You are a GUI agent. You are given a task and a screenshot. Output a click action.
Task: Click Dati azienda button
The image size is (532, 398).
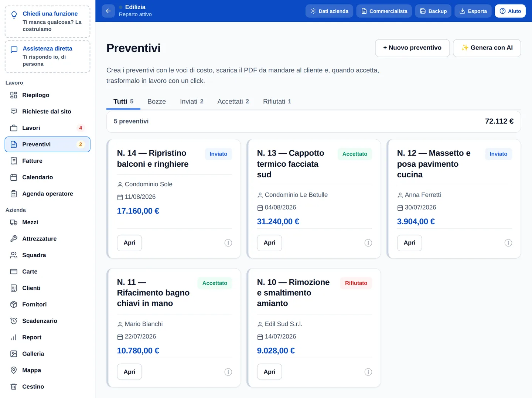(329, 11)
